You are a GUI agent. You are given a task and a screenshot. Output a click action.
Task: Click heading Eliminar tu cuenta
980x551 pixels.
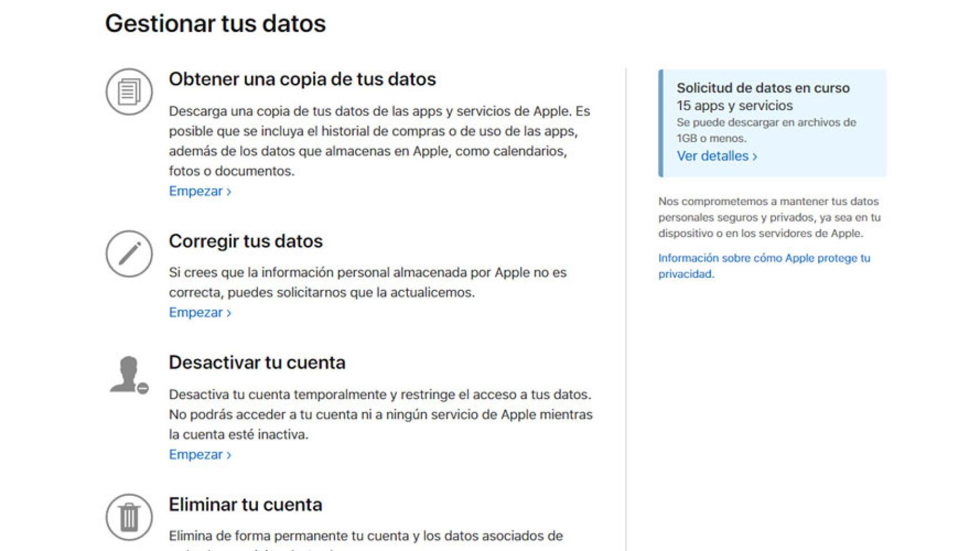(x=245, y=505)
